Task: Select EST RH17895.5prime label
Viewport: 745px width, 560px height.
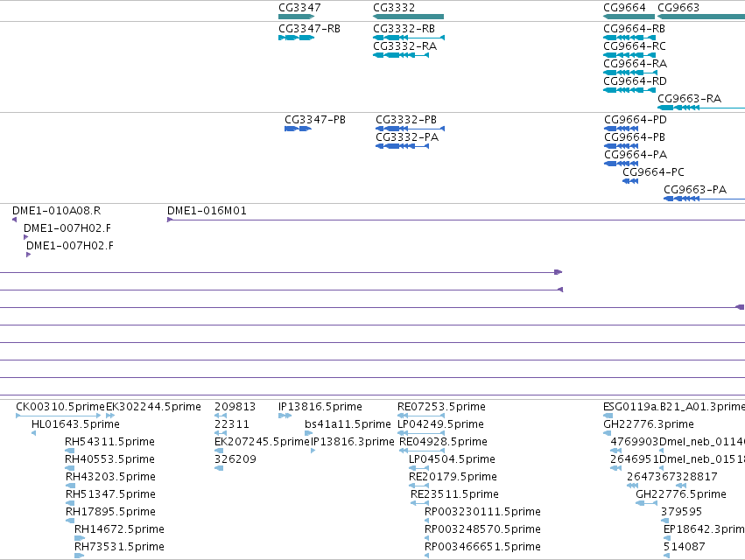Action: point(110,512)
